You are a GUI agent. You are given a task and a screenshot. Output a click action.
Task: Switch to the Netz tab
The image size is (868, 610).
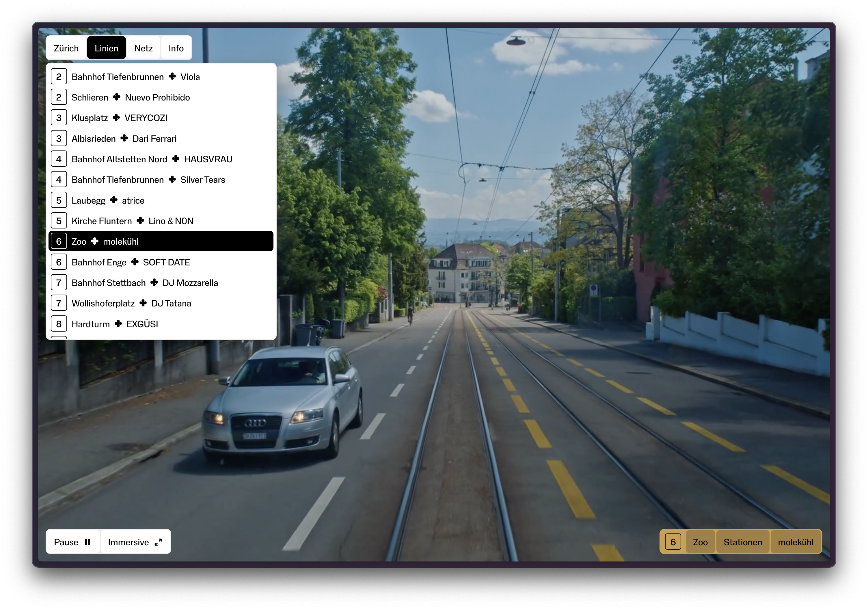coord(143,48)
